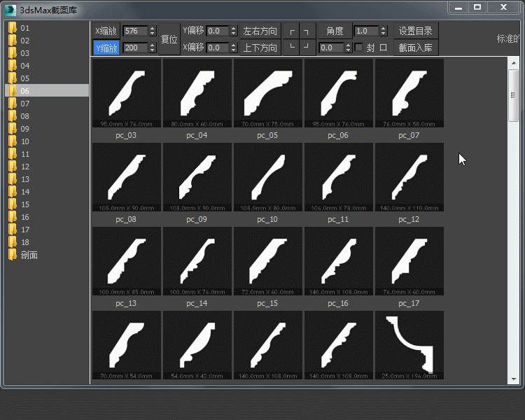Click the bottom-left corner alignment icon
This screenshot has height=420, width=525.
292,48
